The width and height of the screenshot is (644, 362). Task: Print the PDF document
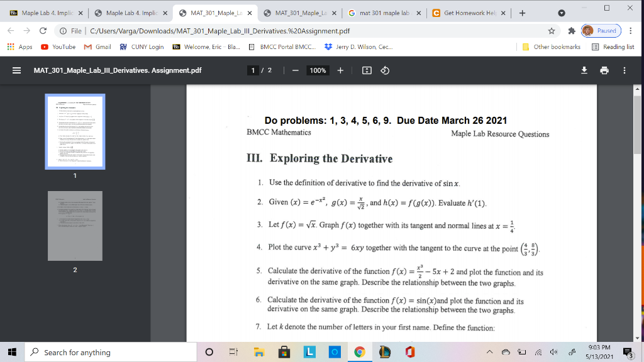[x=604, y=70]
